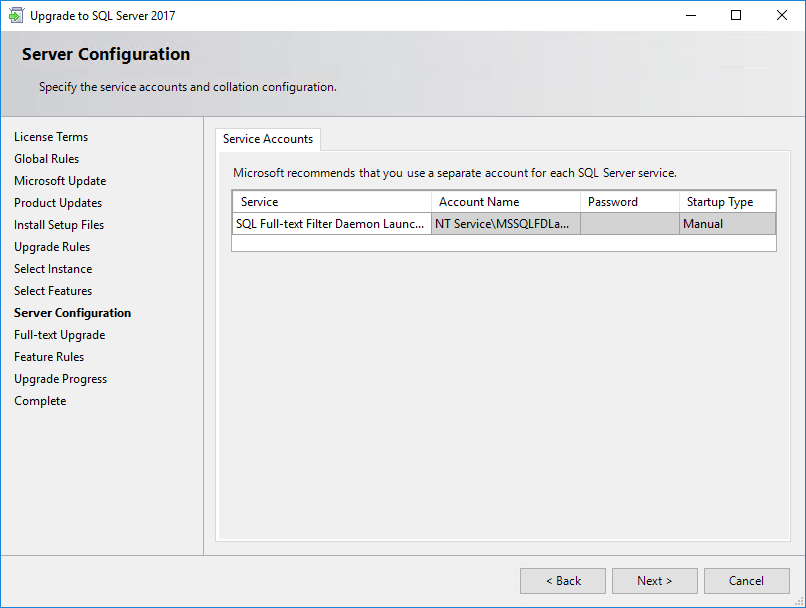Maximize the upgrade wizard window
This screenshot has width=806, height=608.
pyautogui.click(x=736, y=15)
